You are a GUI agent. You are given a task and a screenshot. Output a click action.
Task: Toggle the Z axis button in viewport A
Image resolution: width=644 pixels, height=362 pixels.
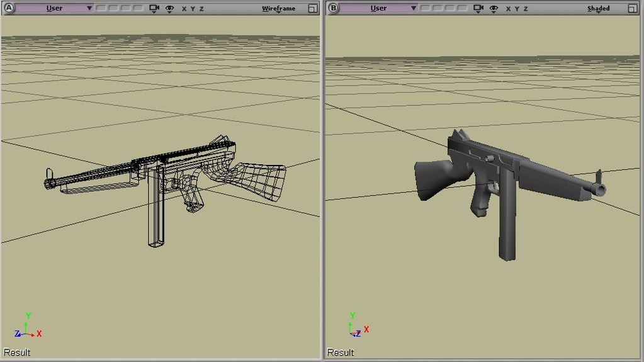tap(201, 9)
